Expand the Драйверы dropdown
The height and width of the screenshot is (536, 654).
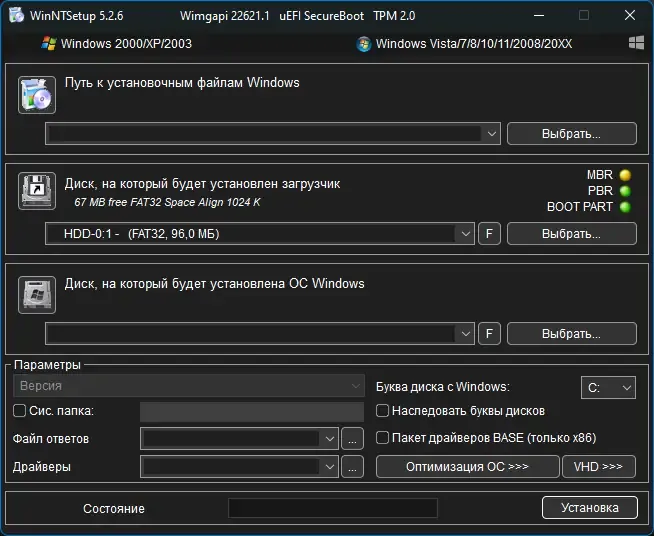coord(330,467)
